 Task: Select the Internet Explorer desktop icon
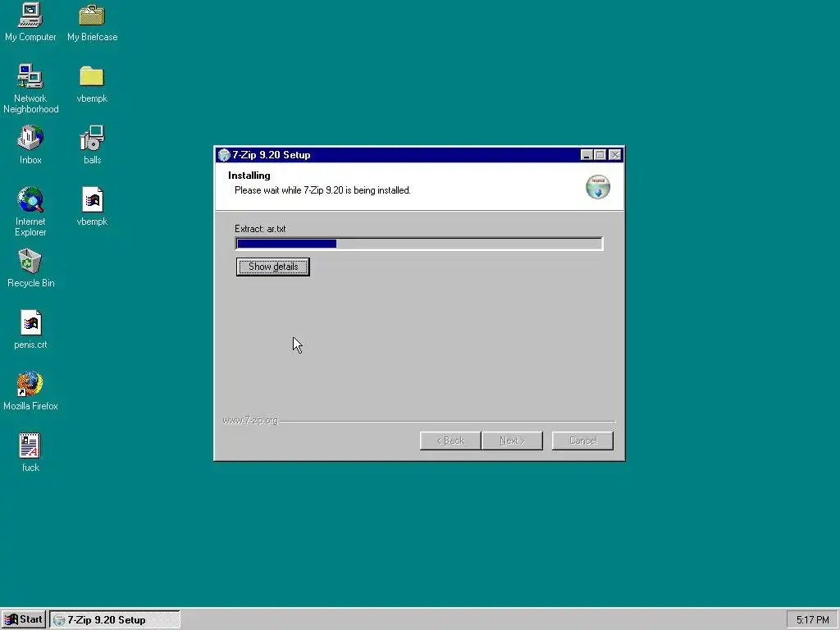coord(30,212)
